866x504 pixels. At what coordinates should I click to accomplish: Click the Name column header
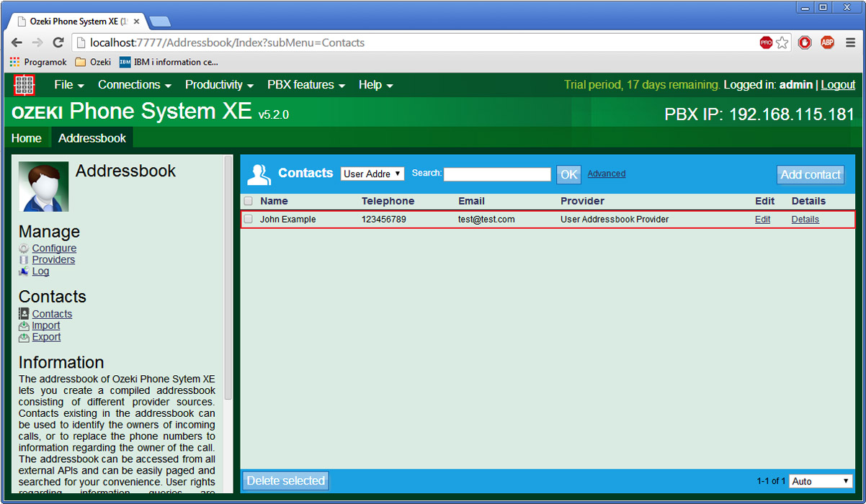point(274,201)
